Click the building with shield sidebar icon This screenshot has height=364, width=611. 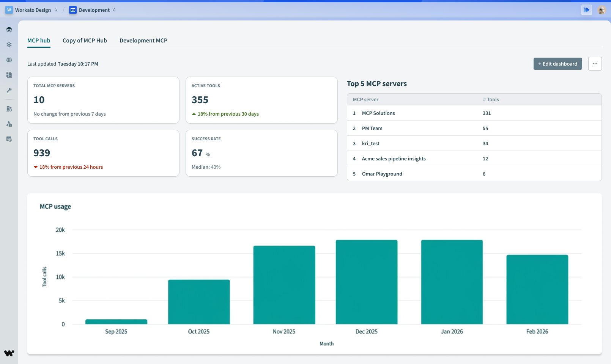[9, 109]
